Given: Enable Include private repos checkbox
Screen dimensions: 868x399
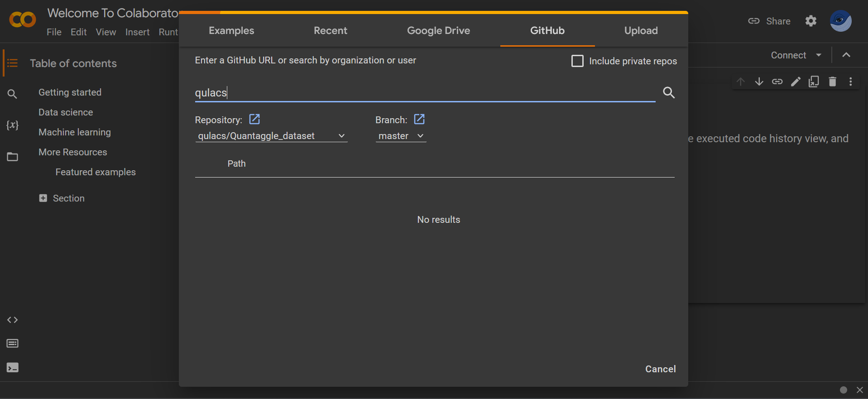Looking at the screenshot, I should pyautogui.click(x=577, y=61).
